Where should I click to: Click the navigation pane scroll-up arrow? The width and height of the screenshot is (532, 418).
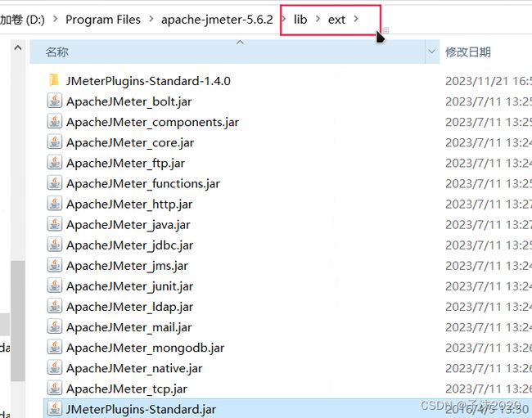point(18,48)
